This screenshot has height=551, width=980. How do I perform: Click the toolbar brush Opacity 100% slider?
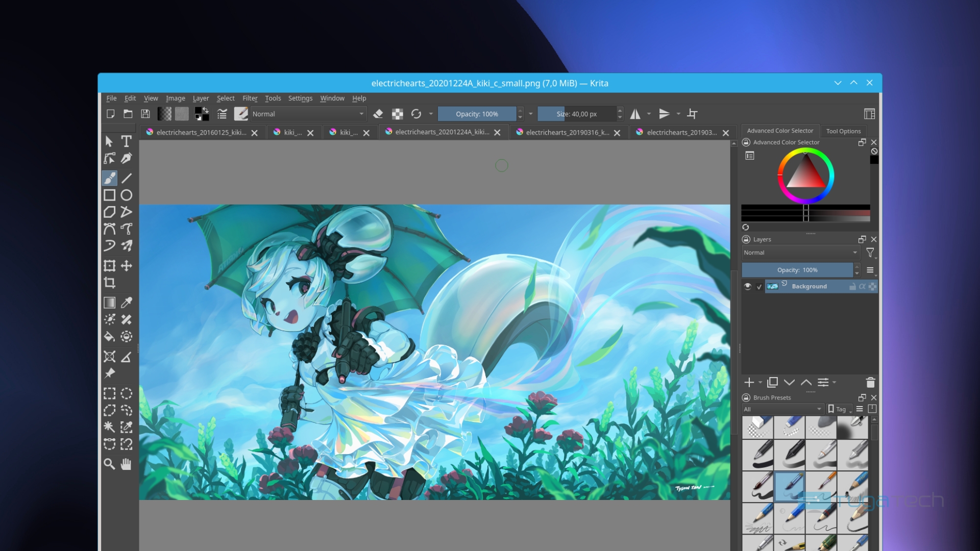[477, 114]
